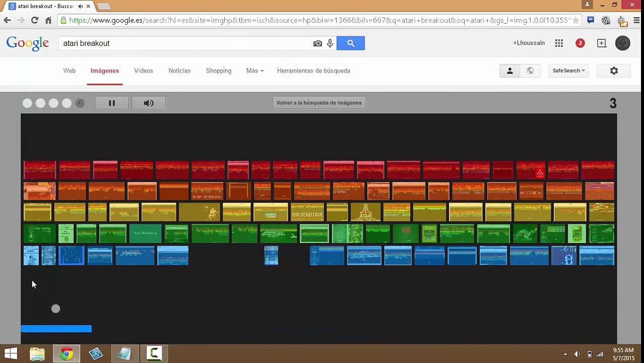Open the +Lhoussain profile link
The height and width of the screenshot is (363, 644).
tap(529, 43)
